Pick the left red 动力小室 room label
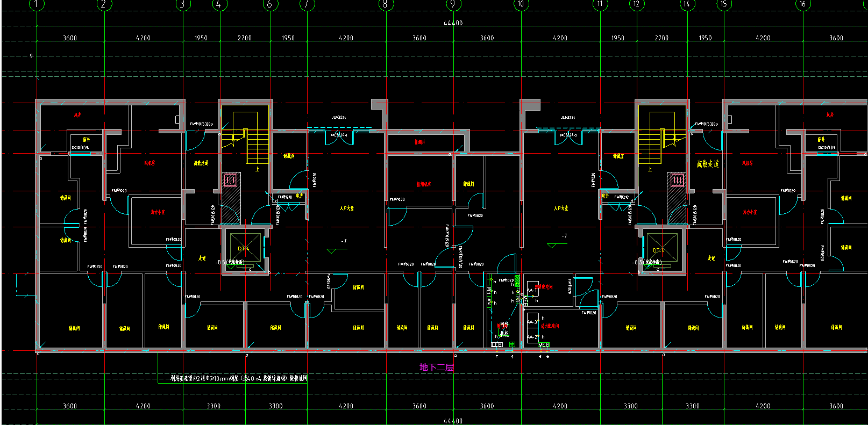This screenshot has height=425, width=868. [158, 212]
